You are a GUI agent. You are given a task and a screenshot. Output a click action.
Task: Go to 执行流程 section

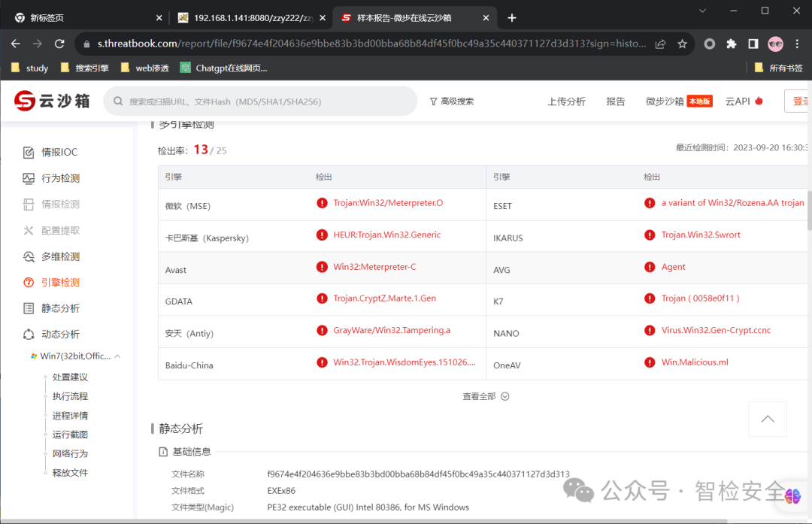pyautogui.click(x=70, y=396)
